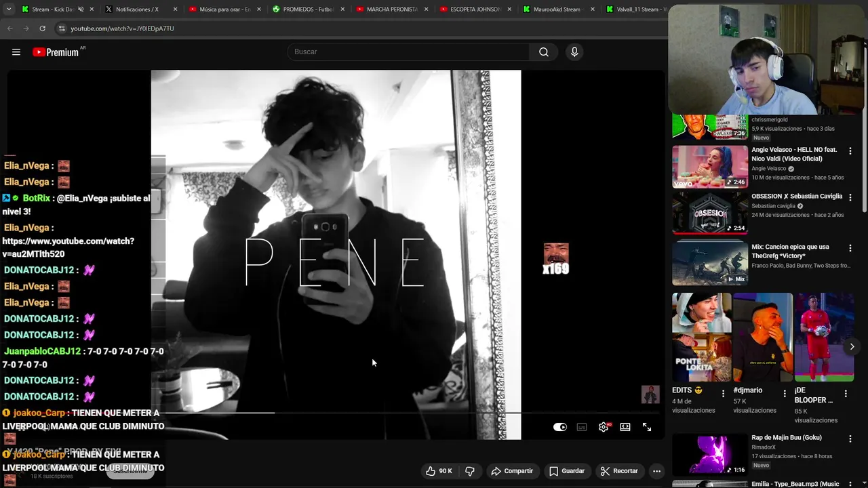Dislike the video with thumbs-down
The width and height of the screenshot is (868, 488).
coord(470,471)
